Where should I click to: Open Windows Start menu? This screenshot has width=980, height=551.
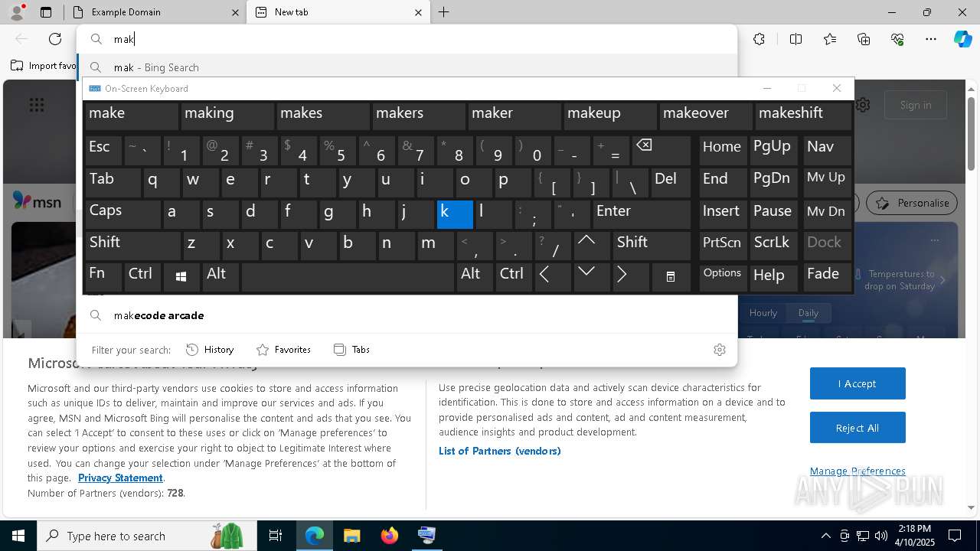click(18, 536)
